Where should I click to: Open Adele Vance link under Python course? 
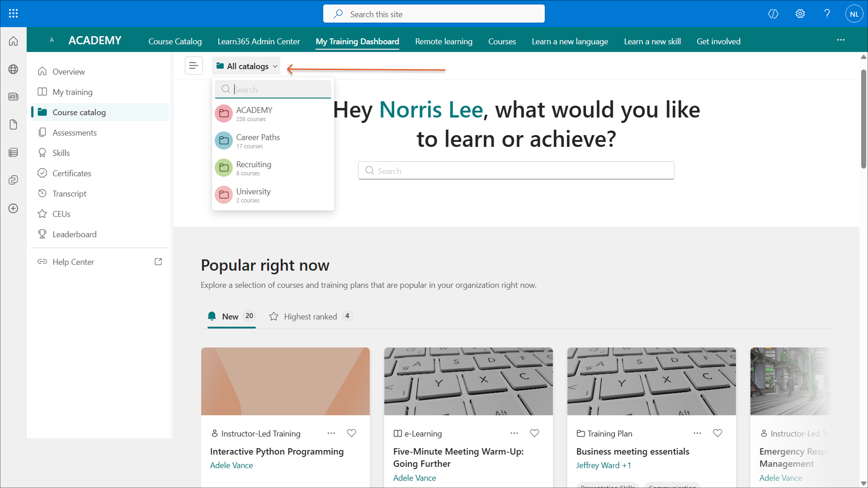click(231, 465)
